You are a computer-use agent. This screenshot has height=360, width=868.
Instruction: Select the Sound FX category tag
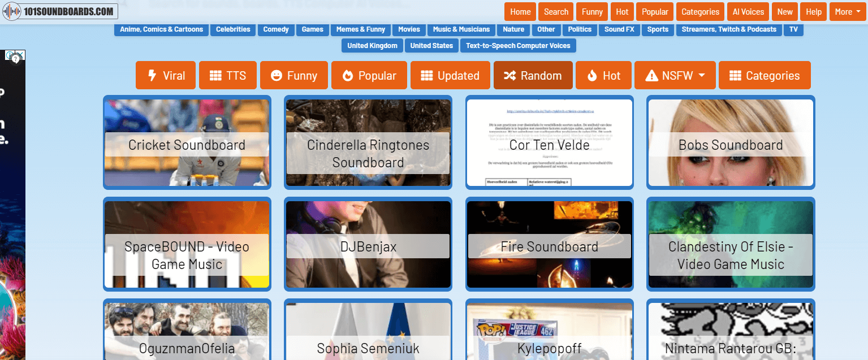(x=619, y=29)
